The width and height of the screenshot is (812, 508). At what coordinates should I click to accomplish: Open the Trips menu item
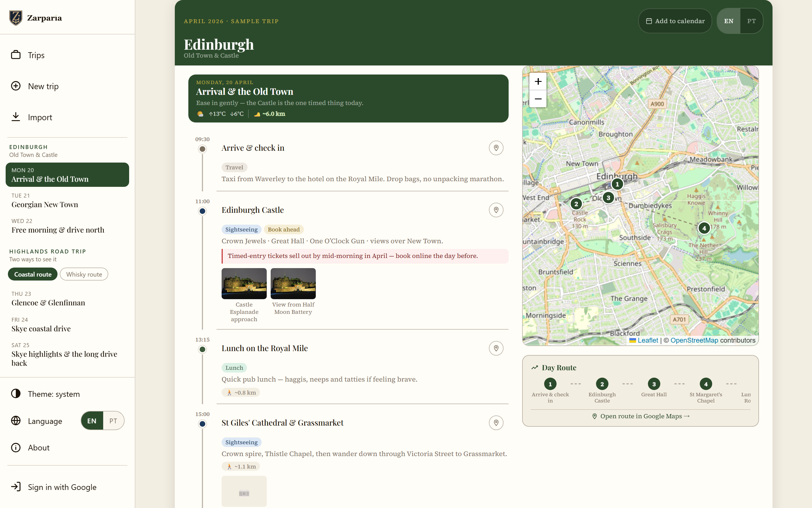click(67, 55)
